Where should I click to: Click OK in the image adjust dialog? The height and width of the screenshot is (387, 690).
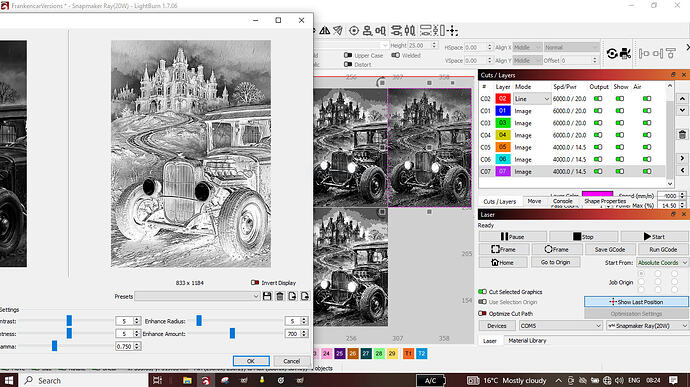pos(251,361)
